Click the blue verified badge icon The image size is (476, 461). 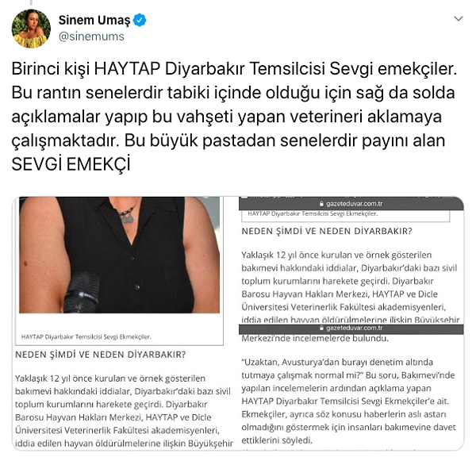(140, 20)
